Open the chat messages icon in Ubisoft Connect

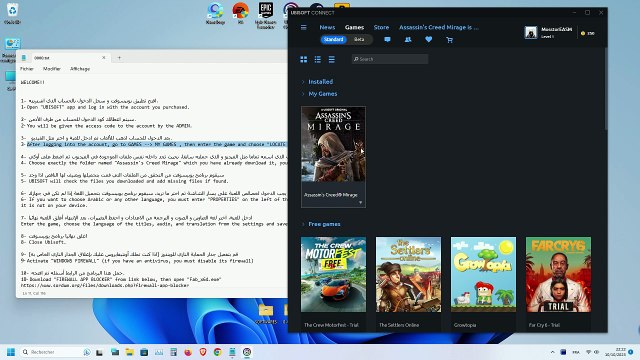click(387, 40)
